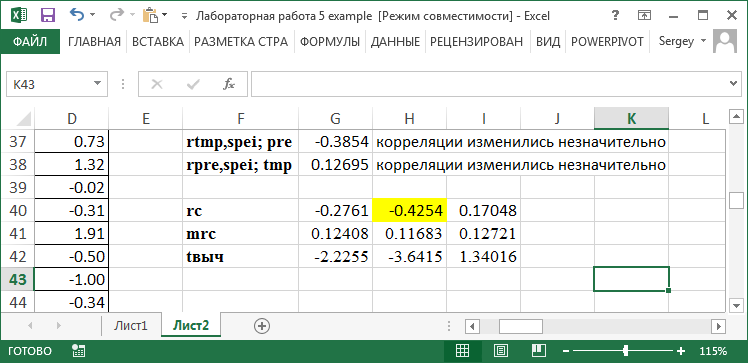748x363 pixels.
Task: Click the Excel application logo icon
Action: tap(19, 15)
